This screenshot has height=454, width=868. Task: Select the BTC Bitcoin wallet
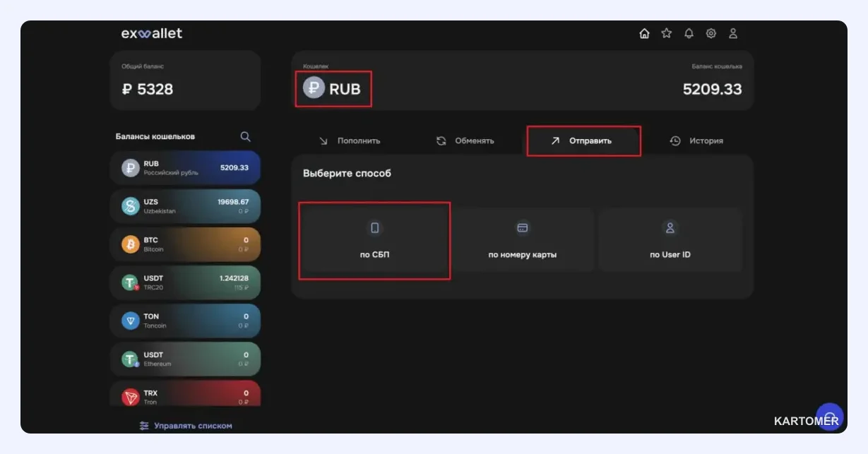pyautogui.click(x=185, y=244)
